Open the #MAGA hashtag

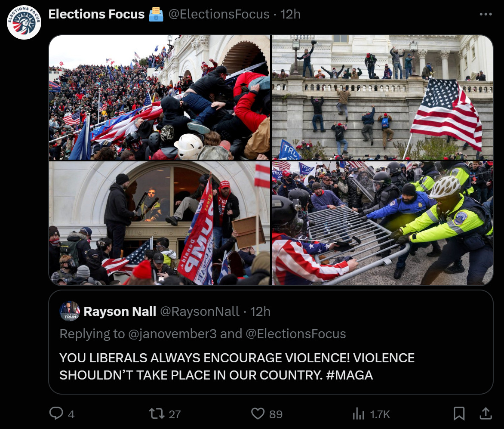coord(349,375)
